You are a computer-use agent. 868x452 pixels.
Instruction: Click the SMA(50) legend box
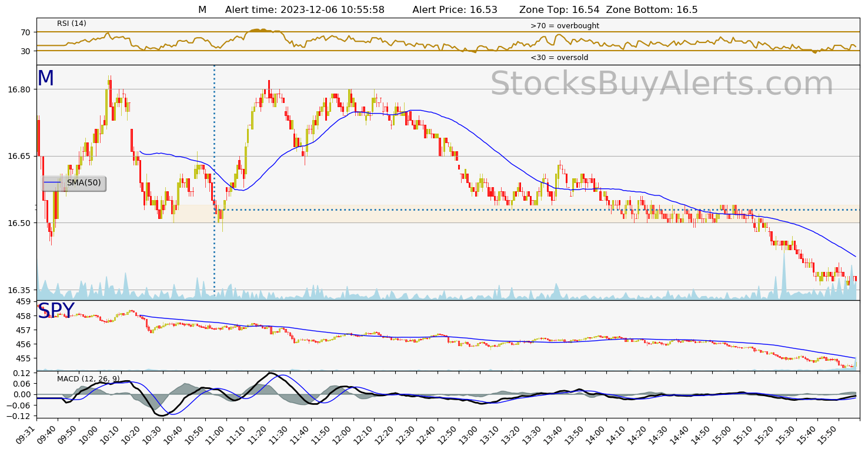tap(74, 184)
